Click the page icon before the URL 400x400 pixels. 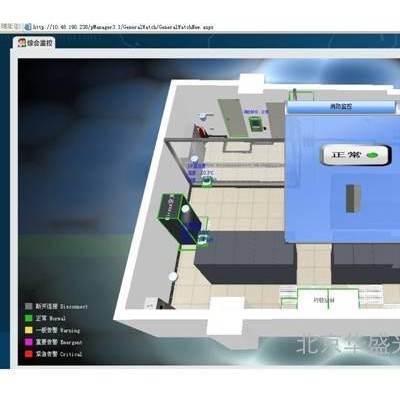tap(28, 27)
